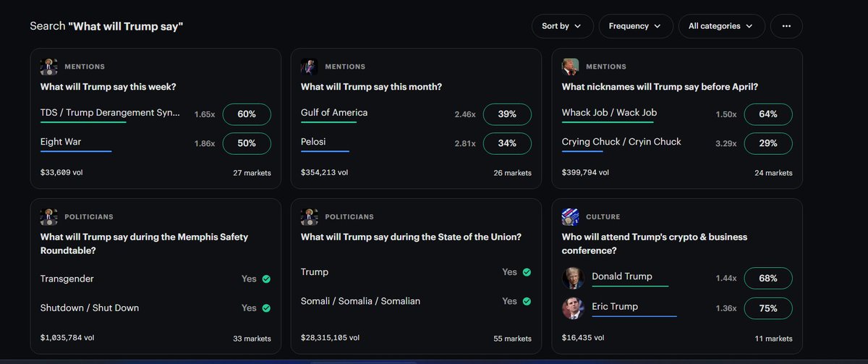Click the 34% button for Pelosi
Viewport: 868px width, 364px height.
(x=507, y=143)
